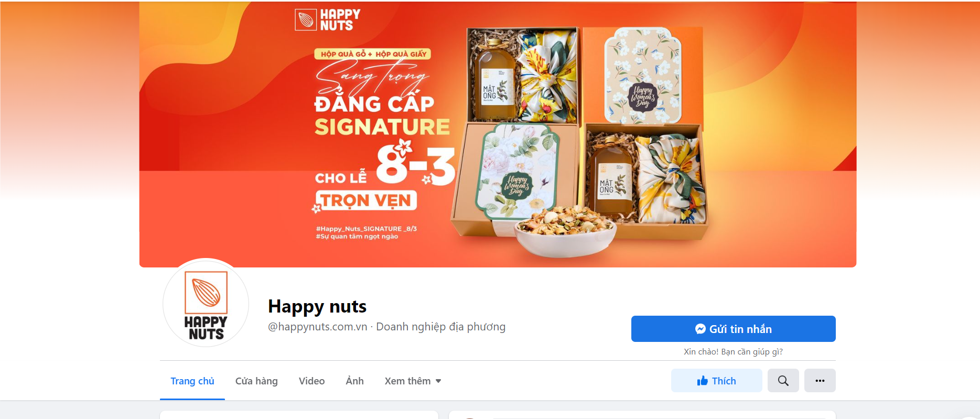Expand the Xem thêm arrow
The image size is (980, 419).
tap(438, 381)
